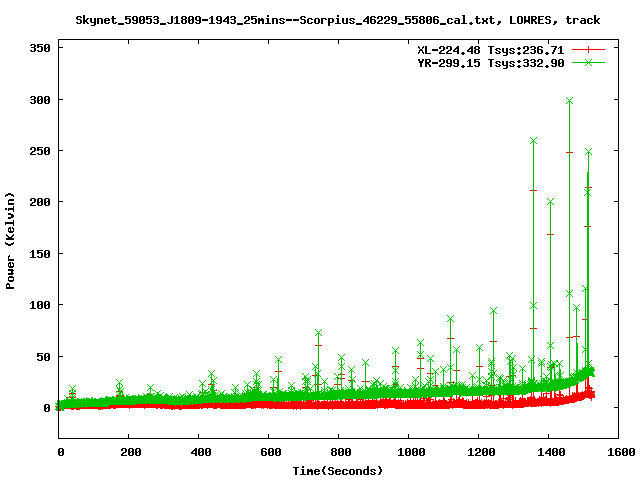Click the red XL legend line sample
The image size is (640, 480).
tap(588, 50)
